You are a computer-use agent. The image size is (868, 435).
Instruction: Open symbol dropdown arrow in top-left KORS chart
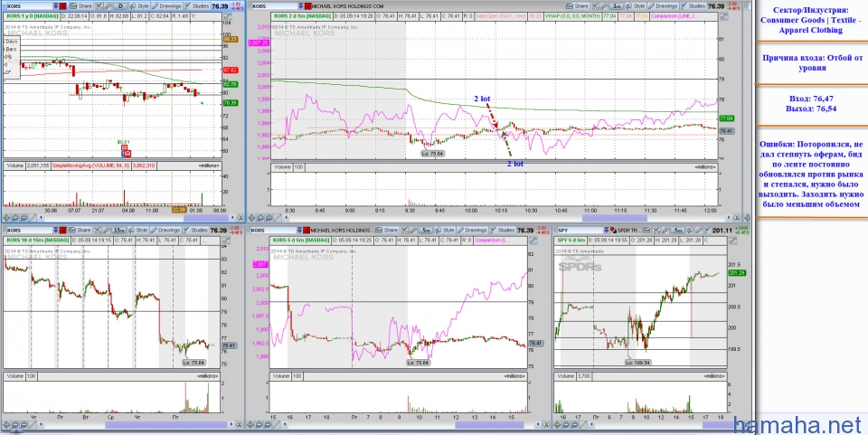(x=55, y=6)
